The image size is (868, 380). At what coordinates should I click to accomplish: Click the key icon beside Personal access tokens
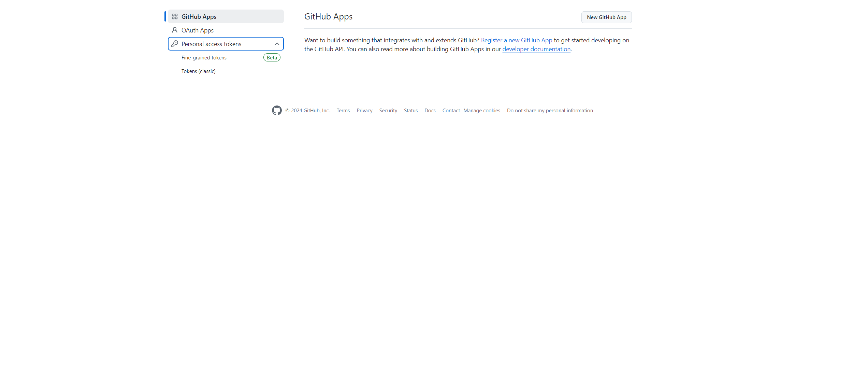175,44
